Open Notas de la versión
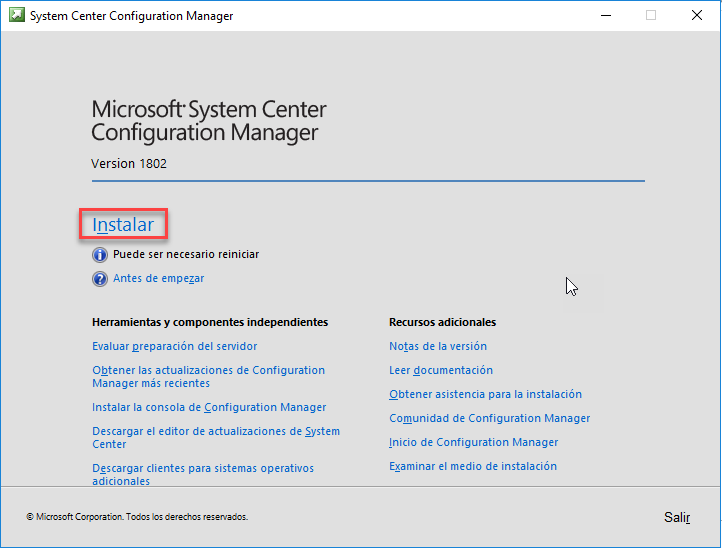Viewport: 722px width, 548px height. pyautogui.click(x=438, y=346)
